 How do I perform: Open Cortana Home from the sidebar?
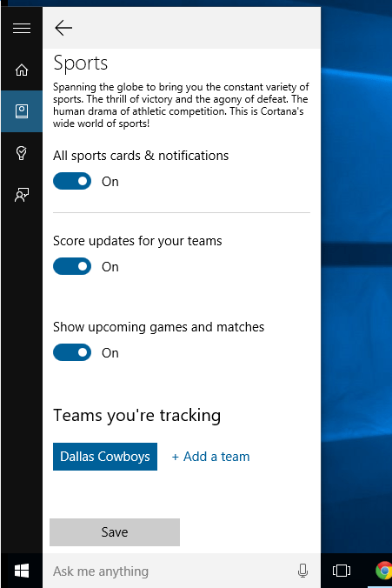[22, 70]
